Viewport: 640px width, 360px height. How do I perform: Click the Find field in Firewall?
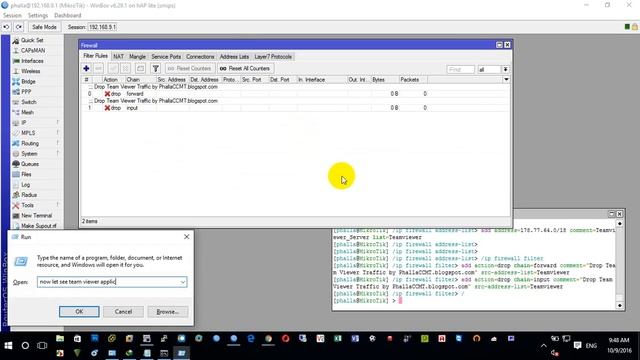[460, 69]
